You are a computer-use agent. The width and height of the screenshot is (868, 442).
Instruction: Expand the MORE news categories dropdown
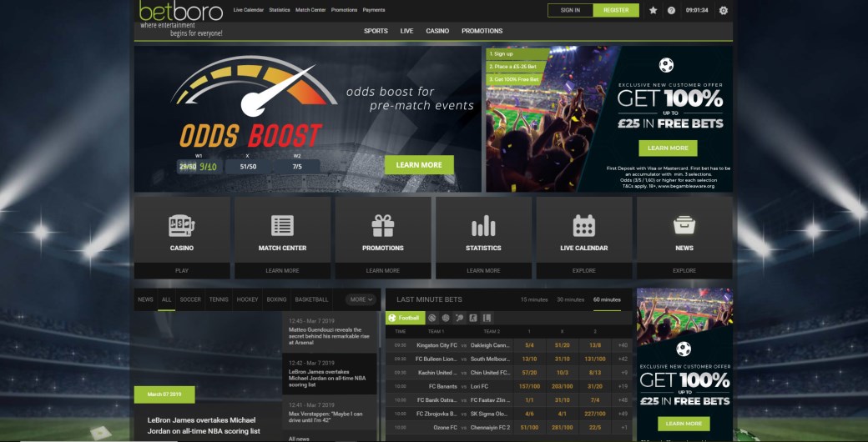(x=361, y=299)
